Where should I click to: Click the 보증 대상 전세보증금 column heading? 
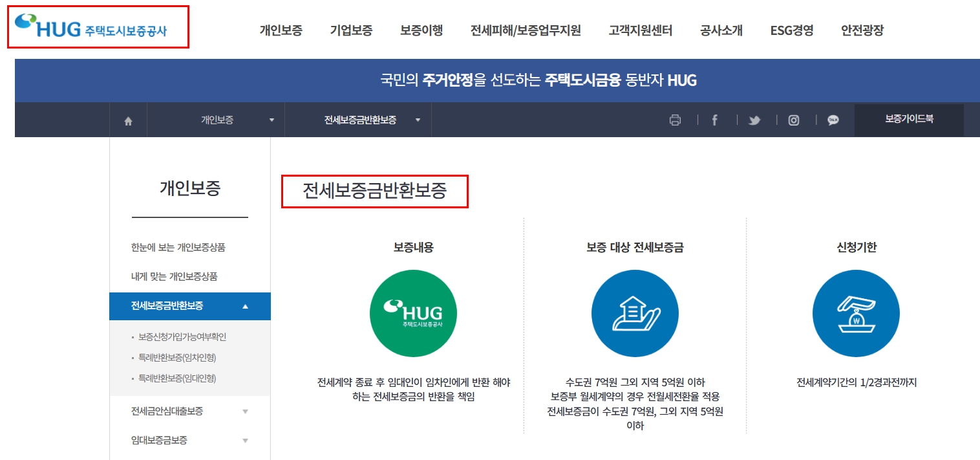tap(635, 247)
